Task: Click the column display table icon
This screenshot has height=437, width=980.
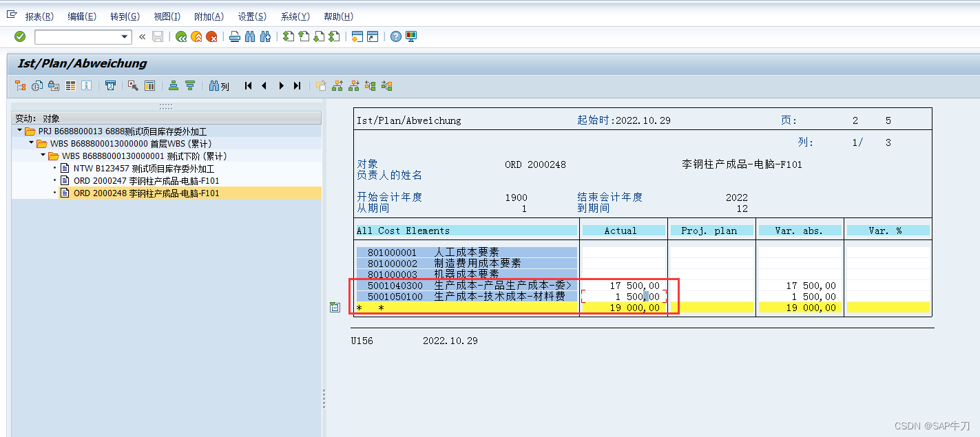Action: (x=149, y=86)
